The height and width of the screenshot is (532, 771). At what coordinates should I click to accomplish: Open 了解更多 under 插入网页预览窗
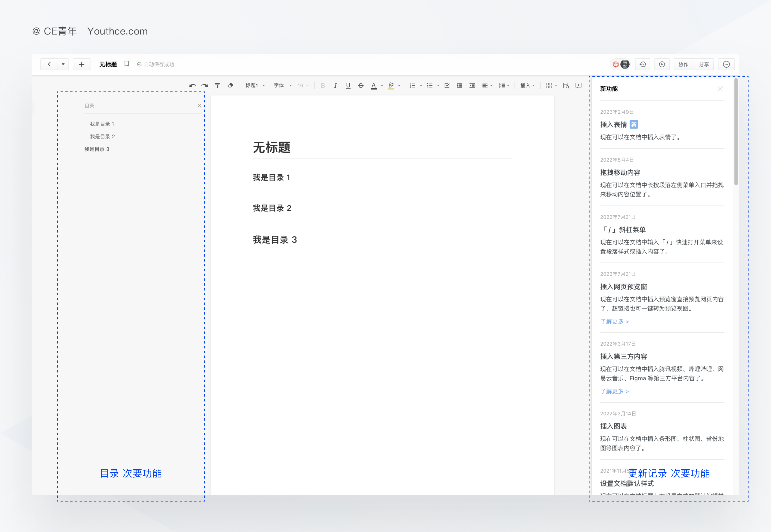[615, 322]
